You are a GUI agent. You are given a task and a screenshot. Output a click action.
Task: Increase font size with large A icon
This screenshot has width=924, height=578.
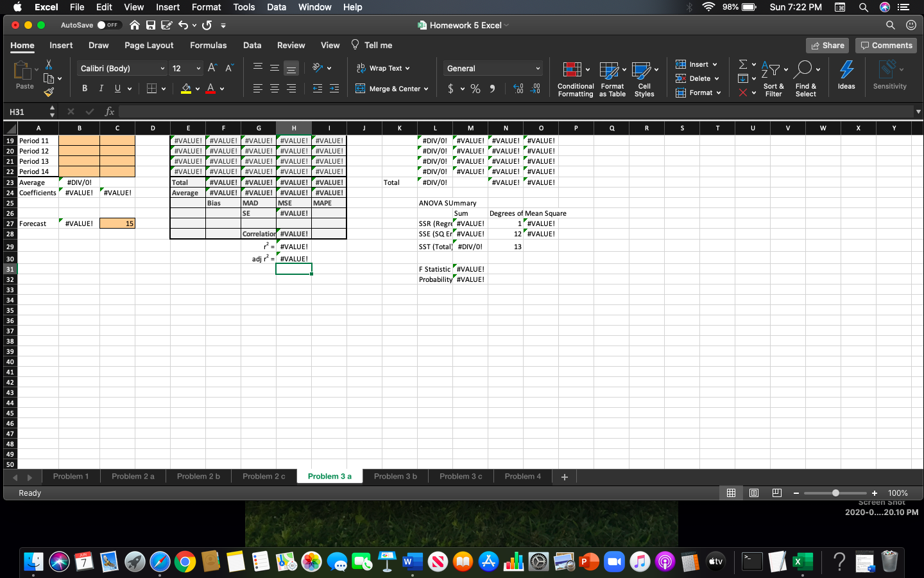point(212,68)
